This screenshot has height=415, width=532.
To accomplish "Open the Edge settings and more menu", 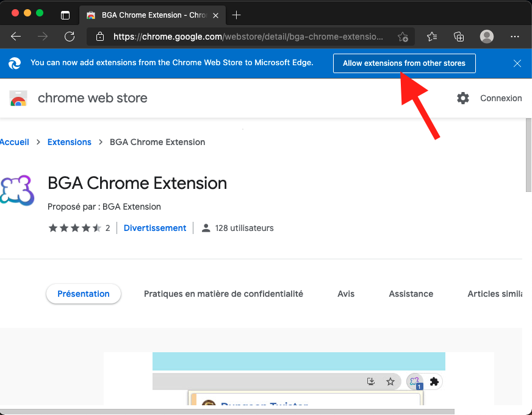I will click(515, 36).
